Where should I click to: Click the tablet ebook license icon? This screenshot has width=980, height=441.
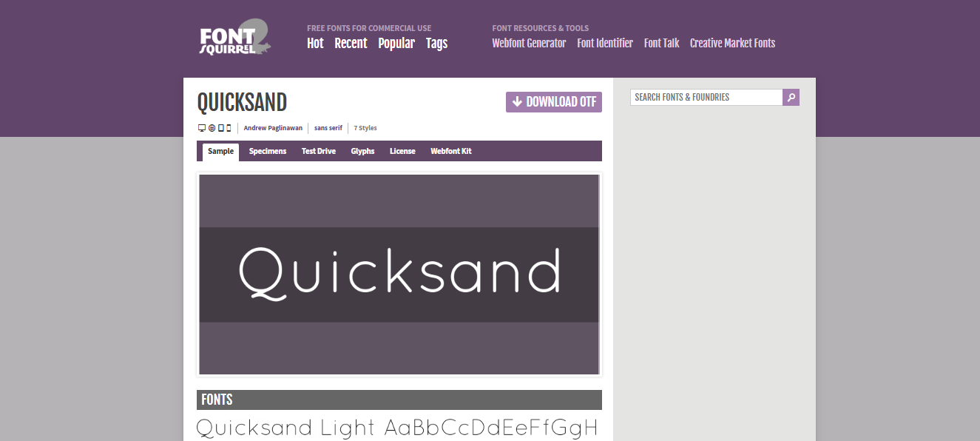pos(220,128)
